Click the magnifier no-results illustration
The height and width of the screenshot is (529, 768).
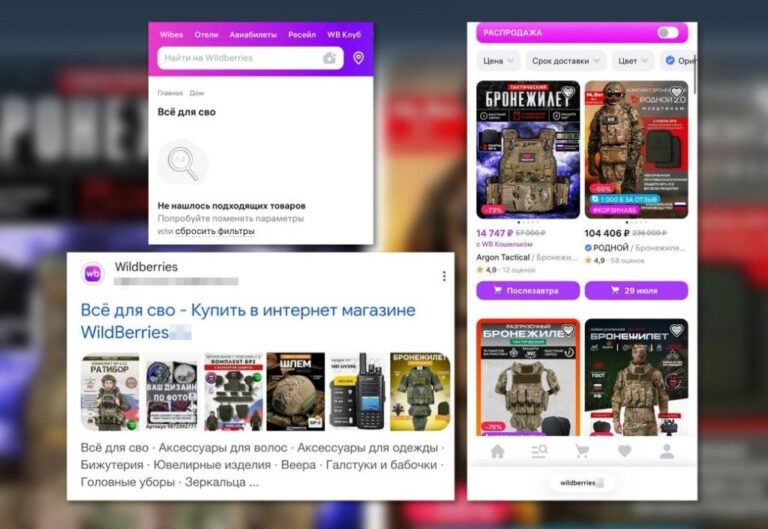tap(183, 162)
